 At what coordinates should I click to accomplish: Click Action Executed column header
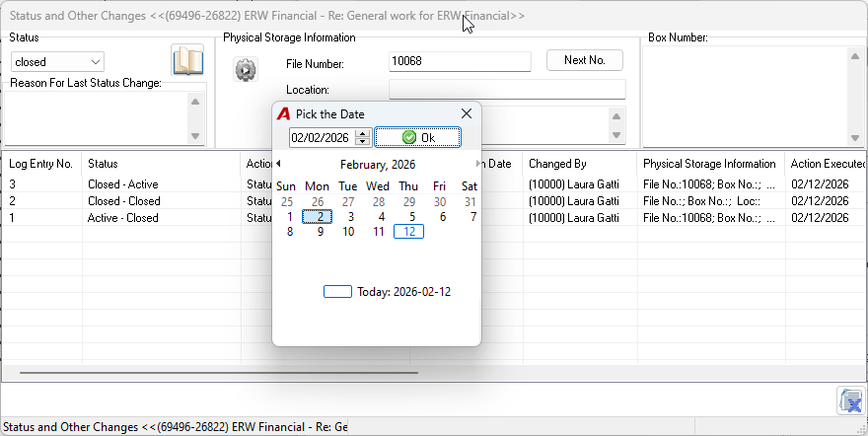[x=826, y=164]
